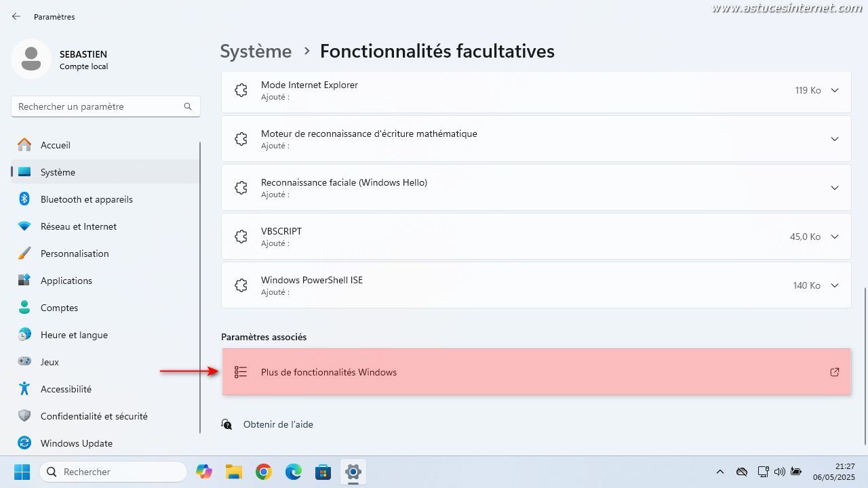The image size is (868, 488).
Task: Click the Jeux controller icon
Action: [x=24, y=362]
